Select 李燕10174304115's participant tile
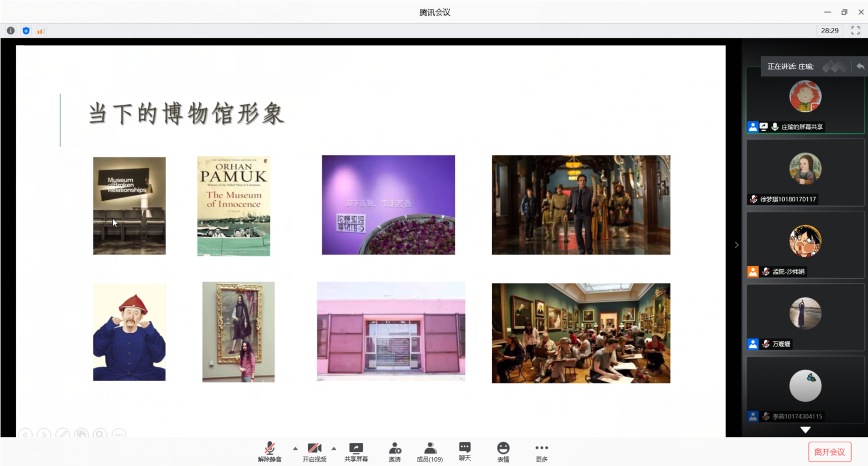This screenshot has height=466, width=868. 805,389
